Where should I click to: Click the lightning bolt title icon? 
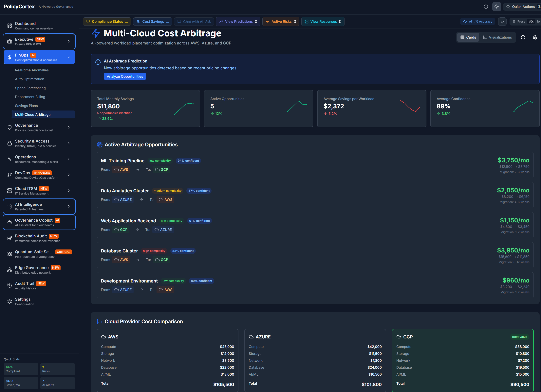(96, 33)
